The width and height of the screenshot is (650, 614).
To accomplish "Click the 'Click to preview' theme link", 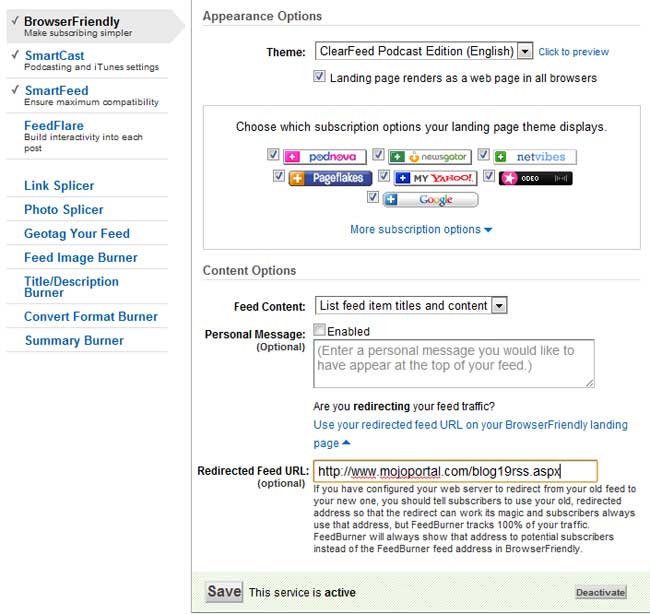I will pos(573,52).
